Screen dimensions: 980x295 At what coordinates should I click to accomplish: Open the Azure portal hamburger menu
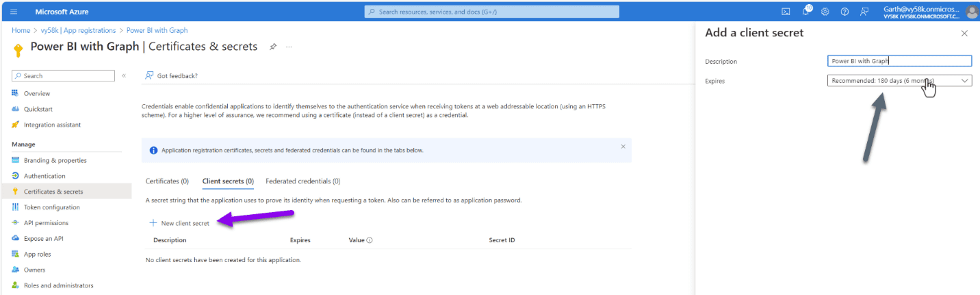[x=14, y=12]
